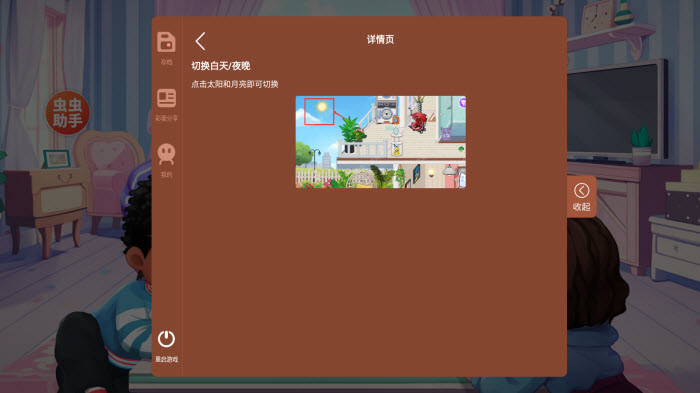This screenshot has height=393, width=700.
Task: Open the 存档 save floppy-disk icon
Action: pyautogui.click(x=166, y=42)
